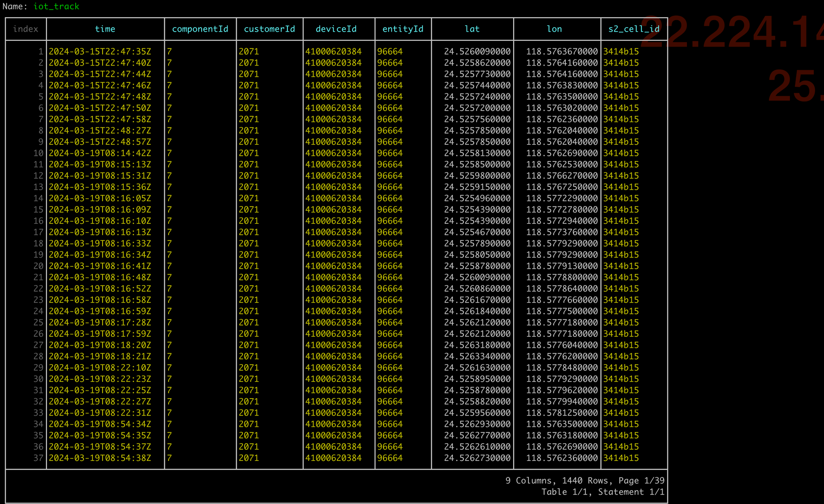Click longitude value 118.5779940000
The height and width of the screenshot is (504, 824).
562,402
